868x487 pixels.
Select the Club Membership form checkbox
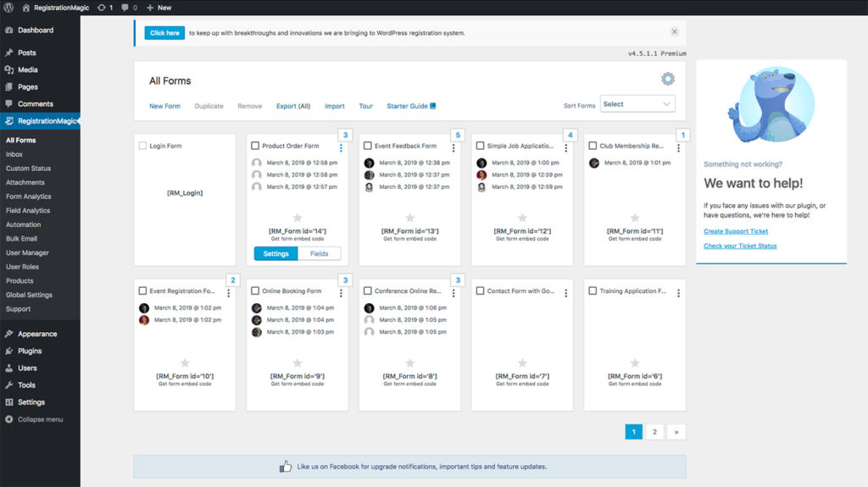[593, 146]
